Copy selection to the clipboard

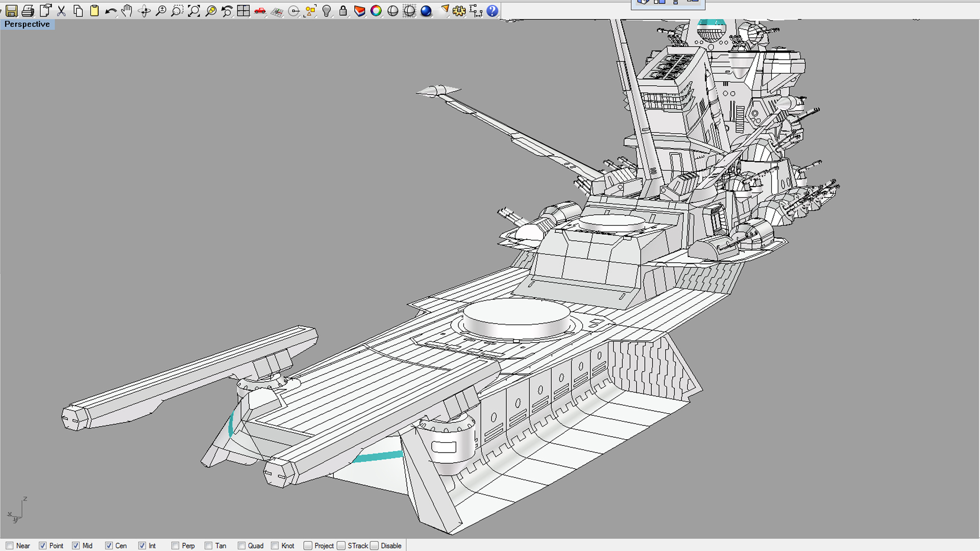(x=78, y=11)
